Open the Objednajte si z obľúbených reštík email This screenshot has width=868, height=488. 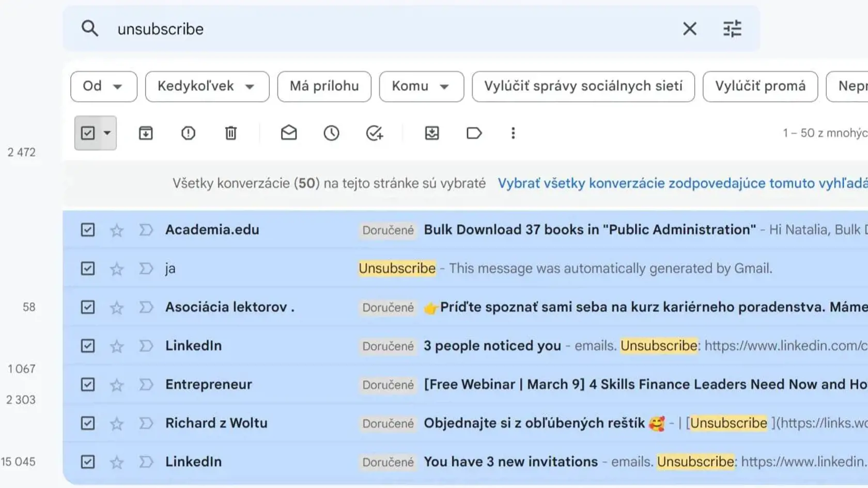coord(545,423)
